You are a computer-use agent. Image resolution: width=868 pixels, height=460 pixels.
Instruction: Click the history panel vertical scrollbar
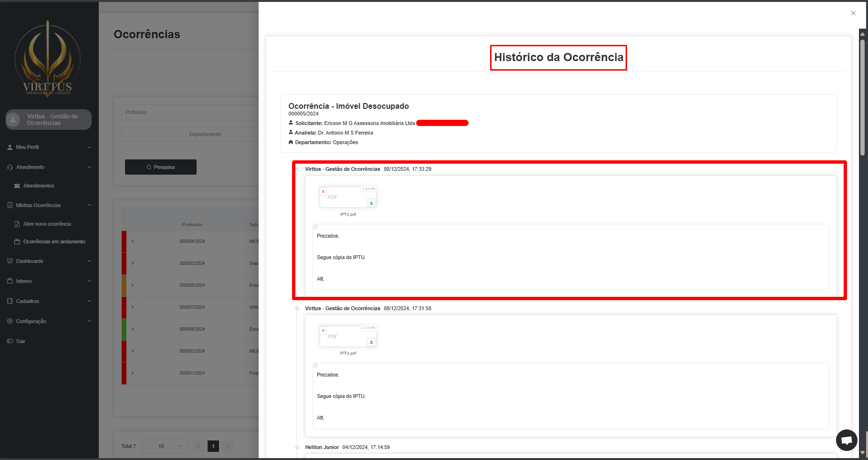[x=862, y=95]
